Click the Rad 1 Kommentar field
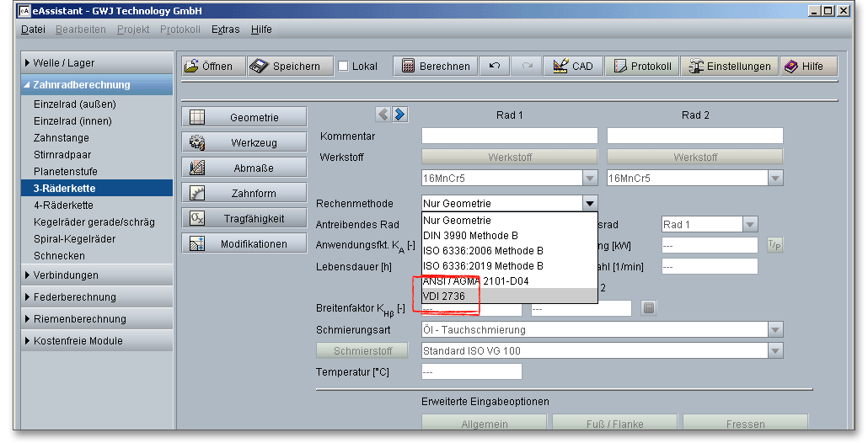 pyautogui.click(x=509, y=136)
